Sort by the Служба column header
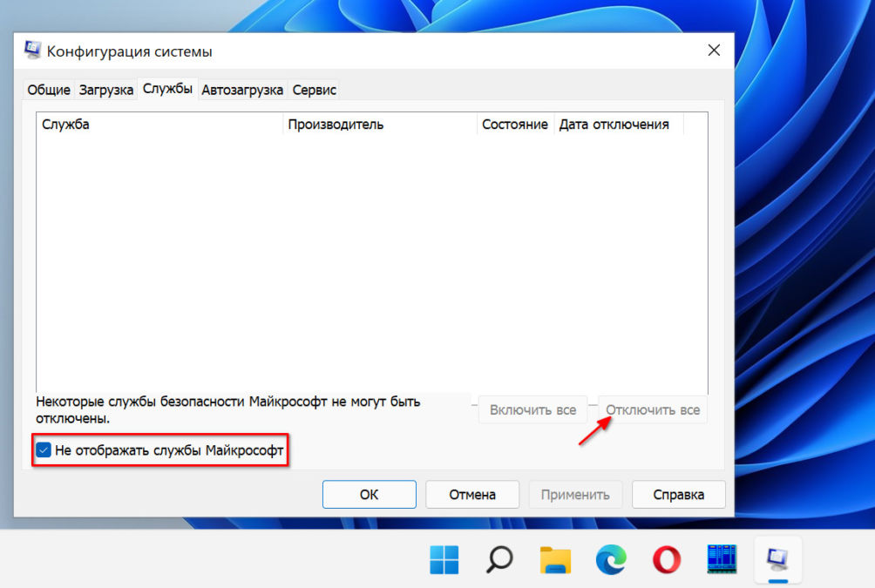The width and height of the screenshot is (875, 588). click(160, 125)
